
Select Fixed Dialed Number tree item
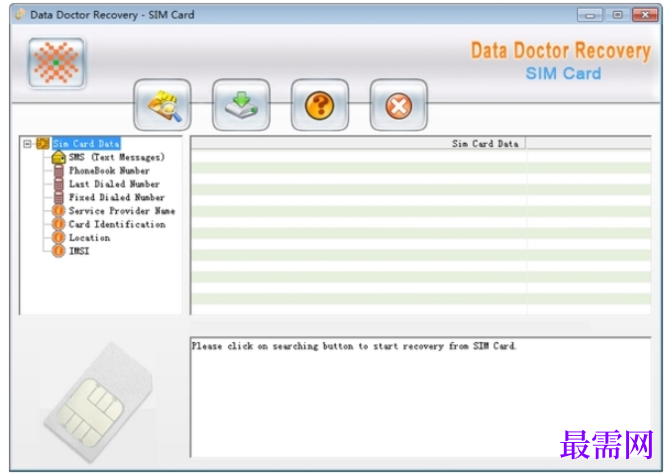click(x=117, y=197)
